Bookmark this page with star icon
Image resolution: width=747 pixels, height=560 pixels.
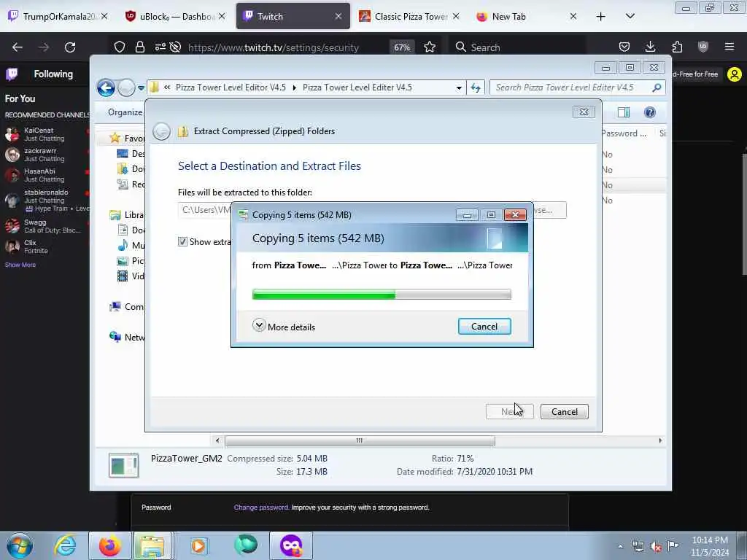click(x=429, y=47)
